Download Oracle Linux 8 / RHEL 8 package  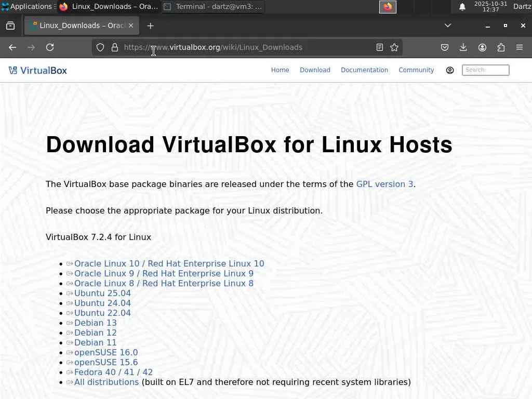(x=164, y=283)
